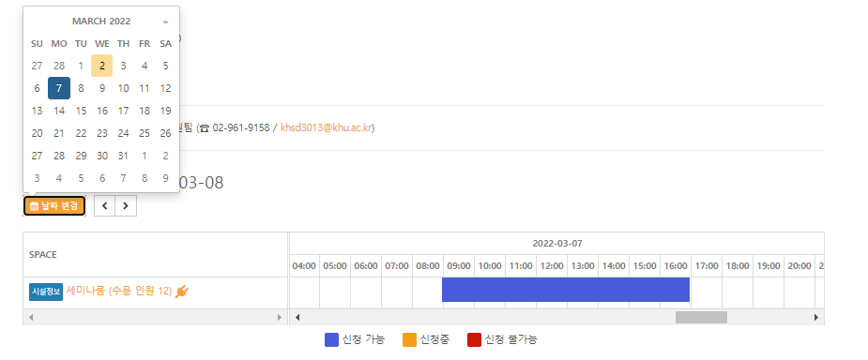Click the 12:00 time column header
Screen dimensions: 868x360
(552, 266)
